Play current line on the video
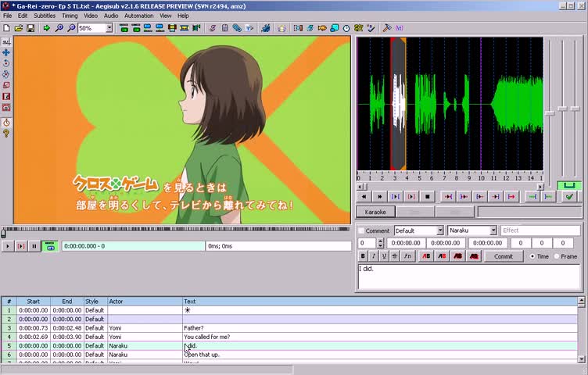 click(21, 246)
